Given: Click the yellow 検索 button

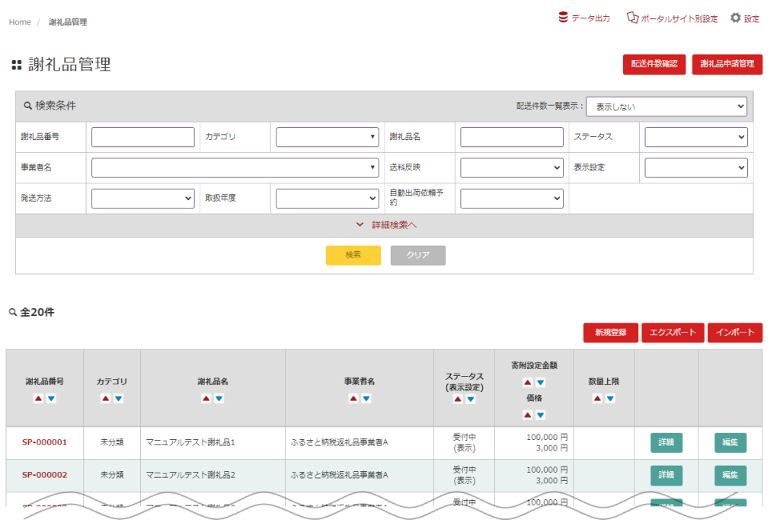Looking at the screenshot, I should pos(353,255).
